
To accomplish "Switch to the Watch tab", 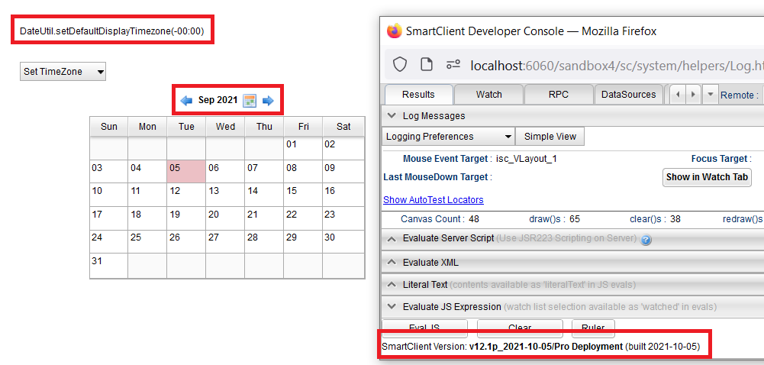I will click(x=489, y=95).
